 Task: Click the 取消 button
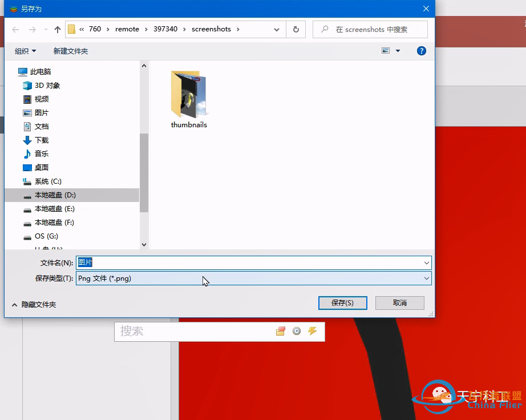point(400,303)
